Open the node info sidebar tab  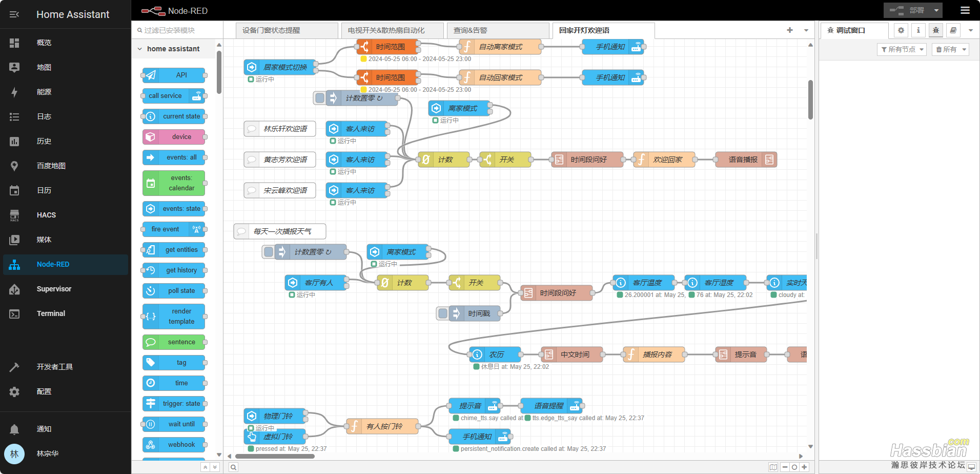coord(918,30)
